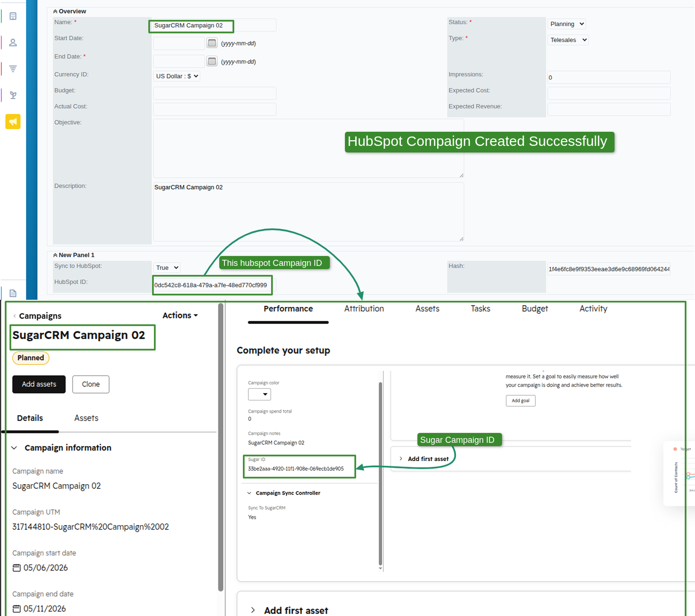The height and width of the screenshot is (616, 695).
Task: Click the Sync To SugarCRM Yes value
Action: [x=252, y=517]
